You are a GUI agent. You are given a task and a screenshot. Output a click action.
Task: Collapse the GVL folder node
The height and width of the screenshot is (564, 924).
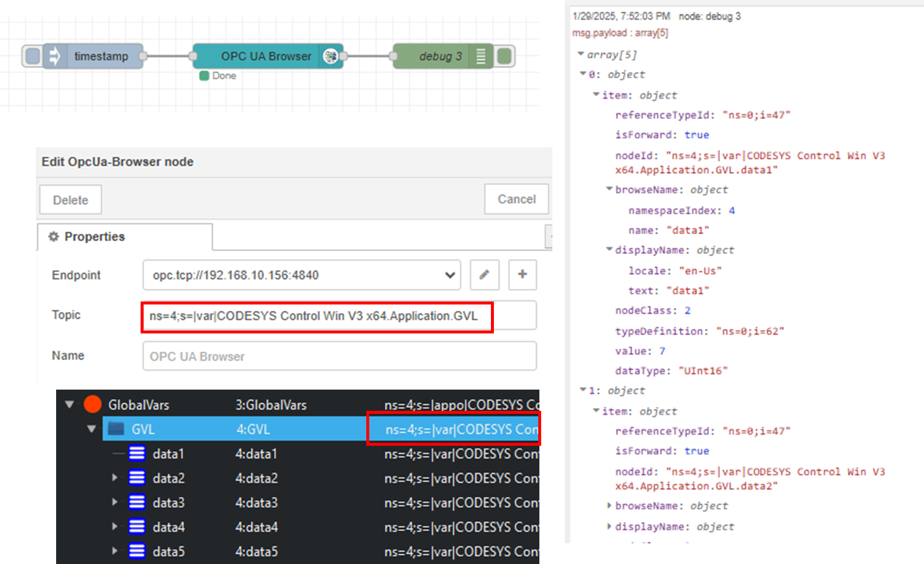click(x=91, y=429)
